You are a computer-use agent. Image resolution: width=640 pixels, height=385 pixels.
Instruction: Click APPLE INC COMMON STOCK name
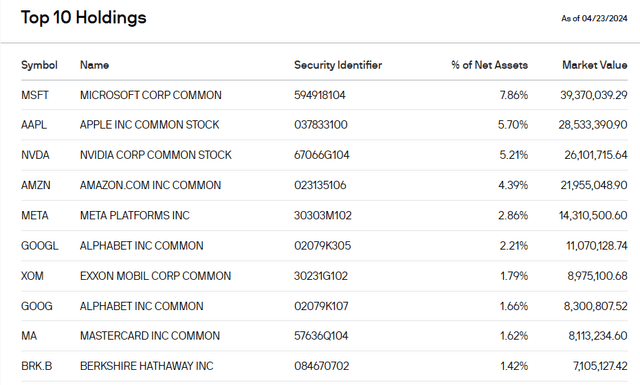pyautogui.click(x=149, y=125)
